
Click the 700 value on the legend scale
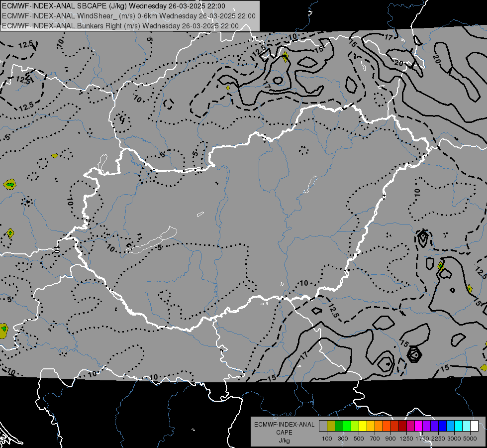(375, 439)
